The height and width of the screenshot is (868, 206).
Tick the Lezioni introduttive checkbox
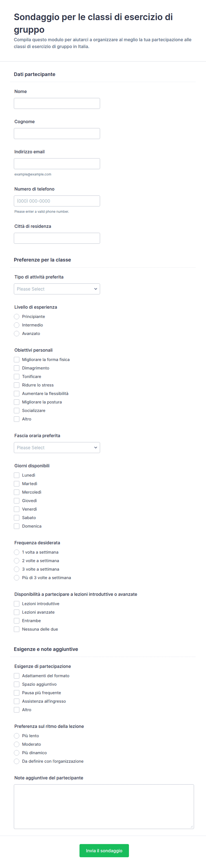coord(17,603)
